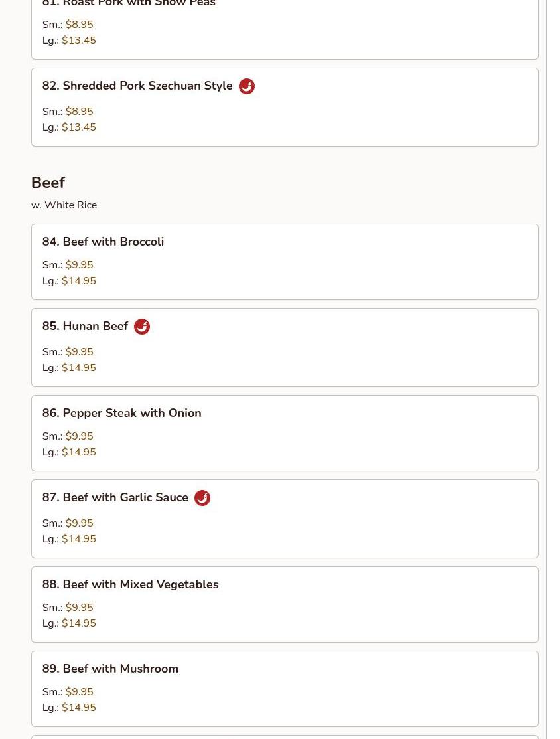560x739 pixels.
Task: Click the large $14.95 price for Beef with Mushroom
Action: (x=79, y=708)
